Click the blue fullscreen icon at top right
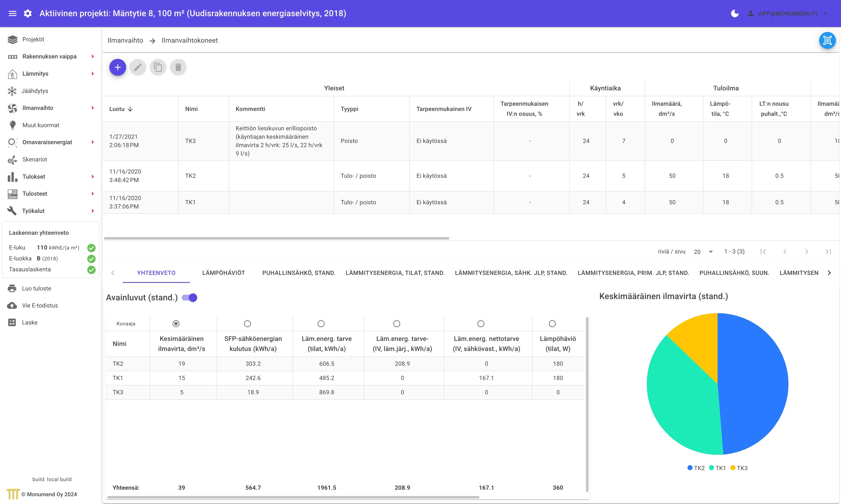 point(827,40)
